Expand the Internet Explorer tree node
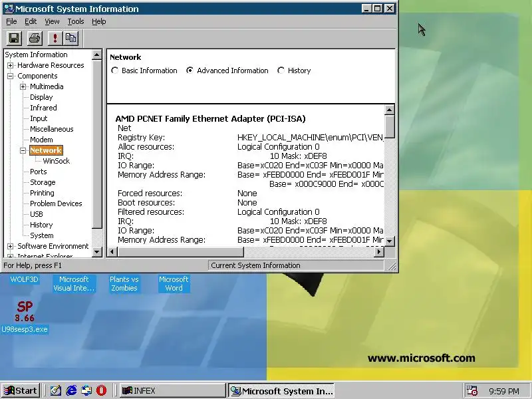The height and width of the screenshot is (399, 532). 10,256
